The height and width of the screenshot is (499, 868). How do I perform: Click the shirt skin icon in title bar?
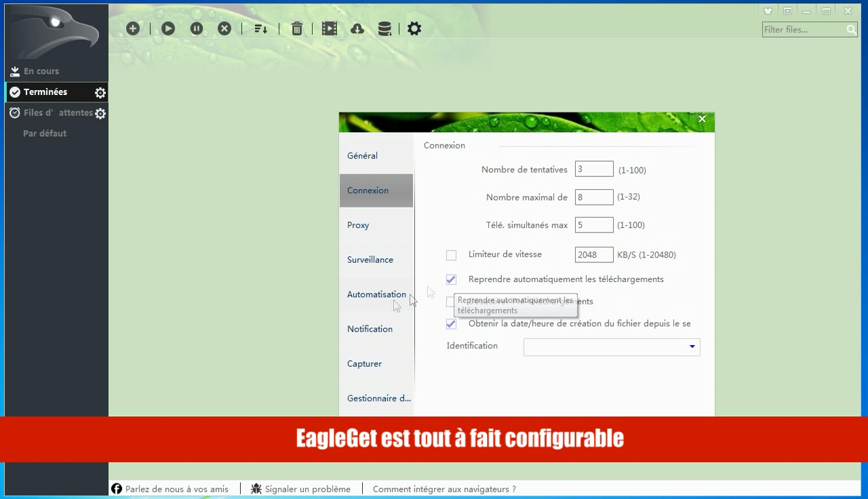(768, 11)
